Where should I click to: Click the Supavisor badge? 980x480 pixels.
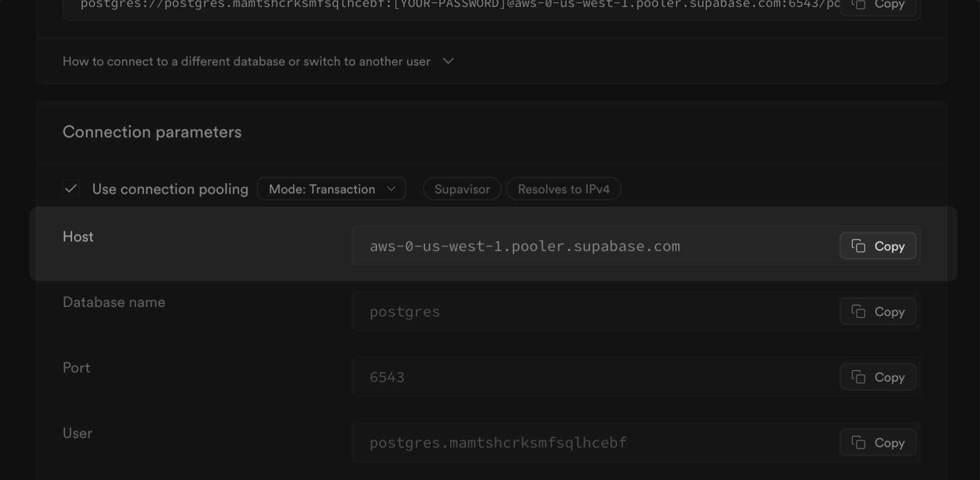click(462, 189)
